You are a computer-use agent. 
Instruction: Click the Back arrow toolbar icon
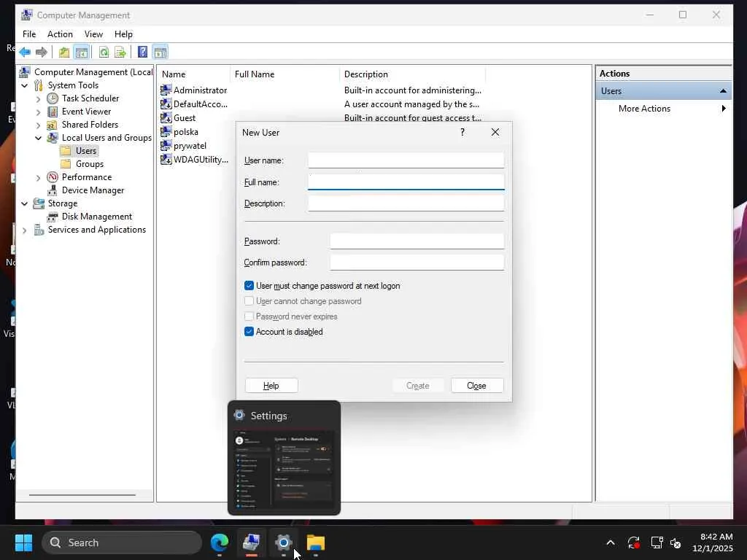click(25, 52)
